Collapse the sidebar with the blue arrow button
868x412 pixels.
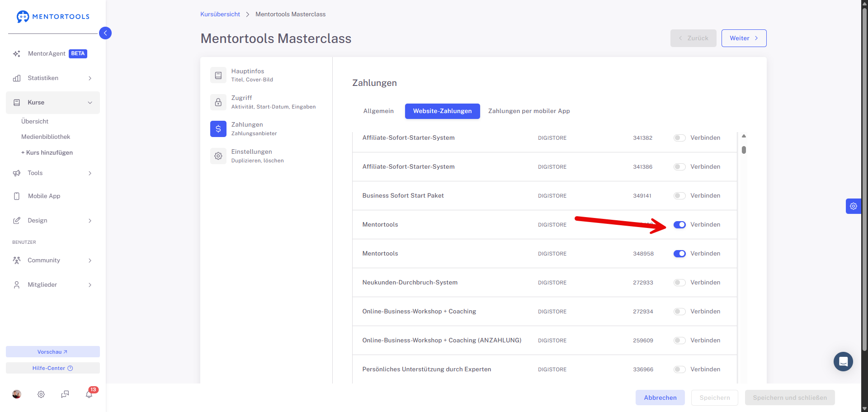tap(105, 33)
